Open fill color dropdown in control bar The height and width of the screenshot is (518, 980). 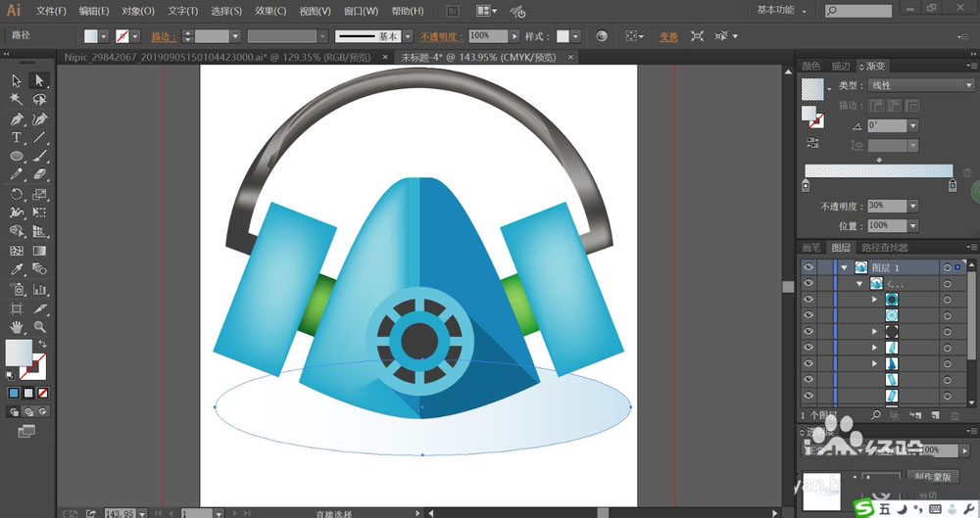tap(104, 36)
